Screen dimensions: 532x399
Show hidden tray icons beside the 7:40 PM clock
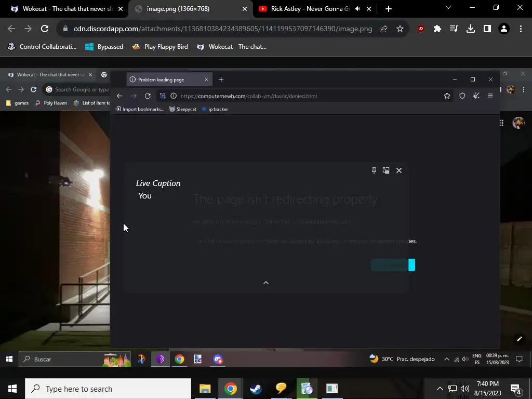pyautogui.click(x=440, y=389)
